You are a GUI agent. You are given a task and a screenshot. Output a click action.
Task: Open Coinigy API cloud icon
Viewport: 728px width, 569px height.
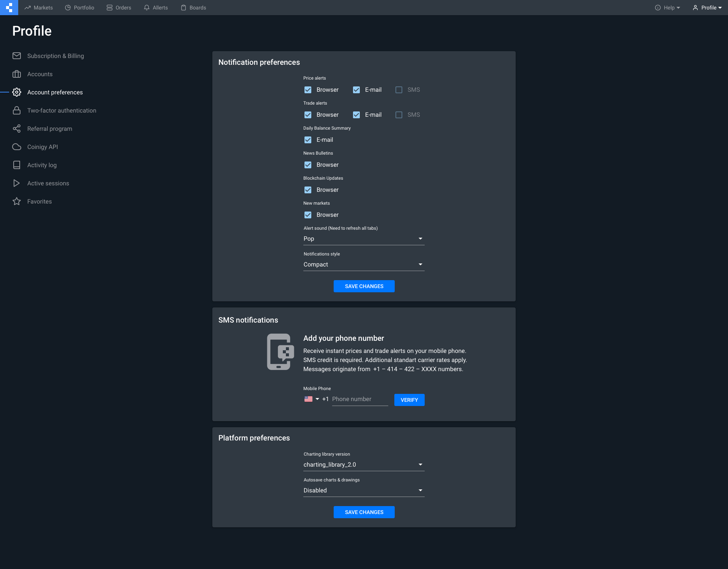(x=17, y=147)
